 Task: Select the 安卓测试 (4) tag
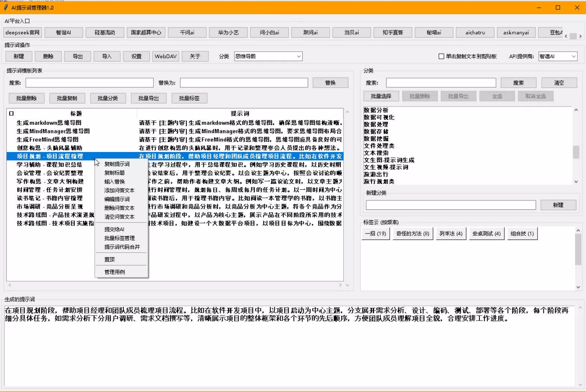coord(486,234)
